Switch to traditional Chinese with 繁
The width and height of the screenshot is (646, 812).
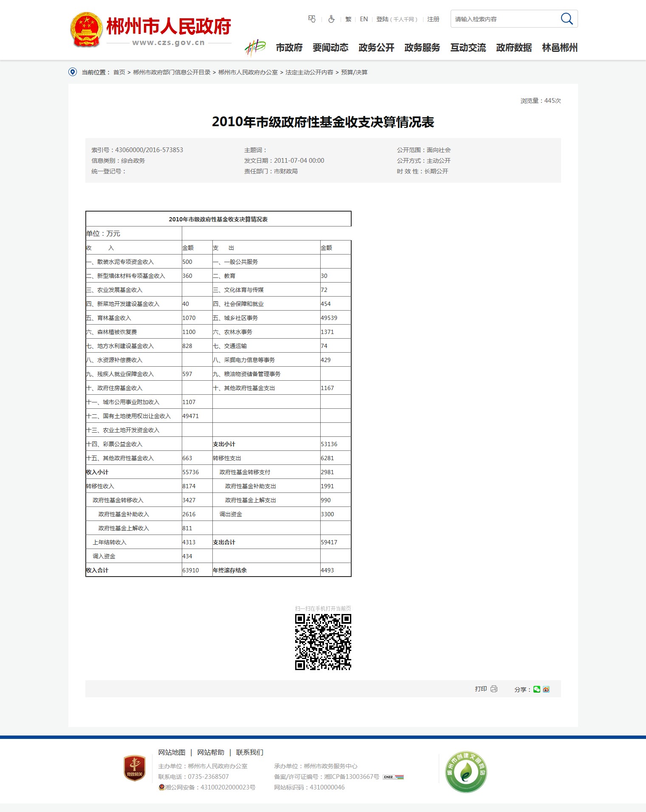click(348, 19)
